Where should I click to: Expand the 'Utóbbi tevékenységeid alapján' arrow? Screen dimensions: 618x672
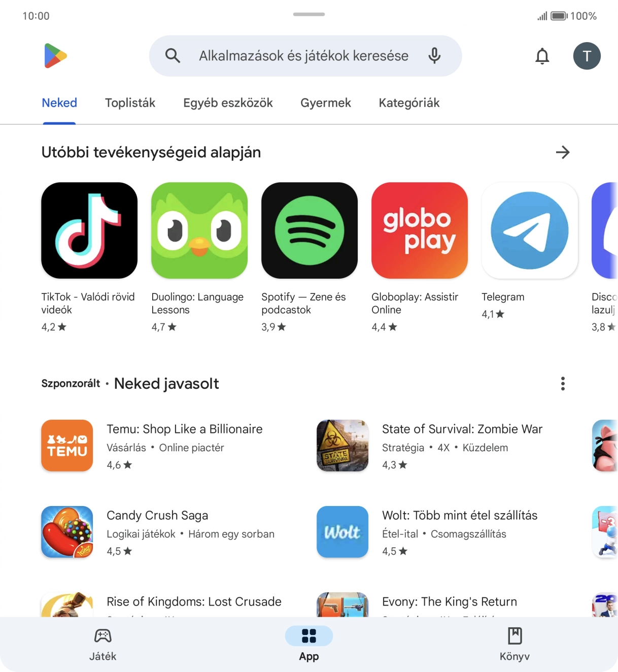[x=563, y=152]
